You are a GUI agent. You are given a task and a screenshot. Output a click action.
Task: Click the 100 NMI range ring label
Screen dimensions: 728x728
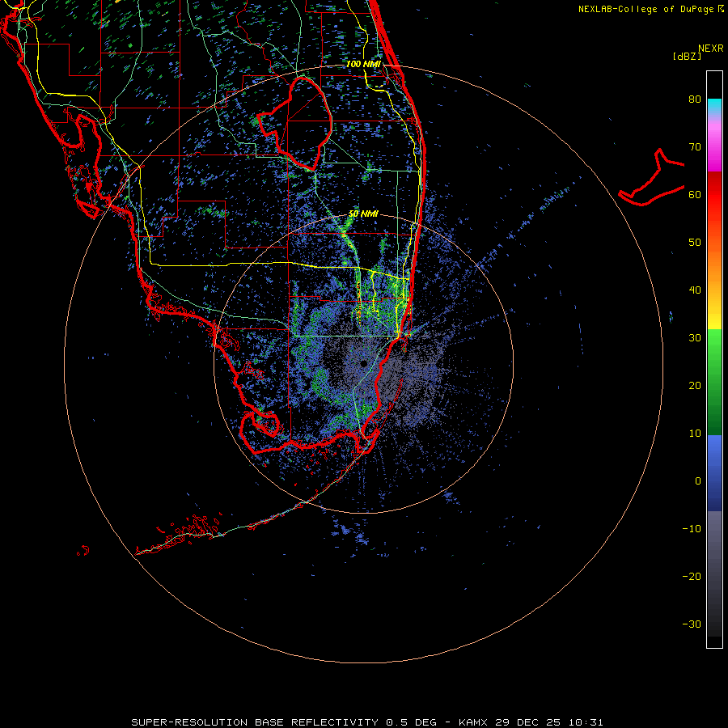click(363, 64)
